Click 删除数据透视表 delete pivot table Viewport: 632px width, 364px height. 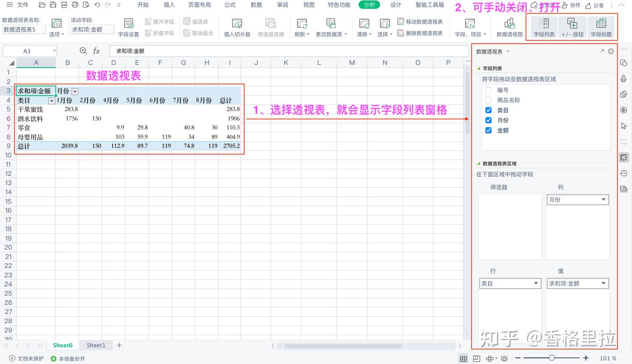click(x=420, y=33)
